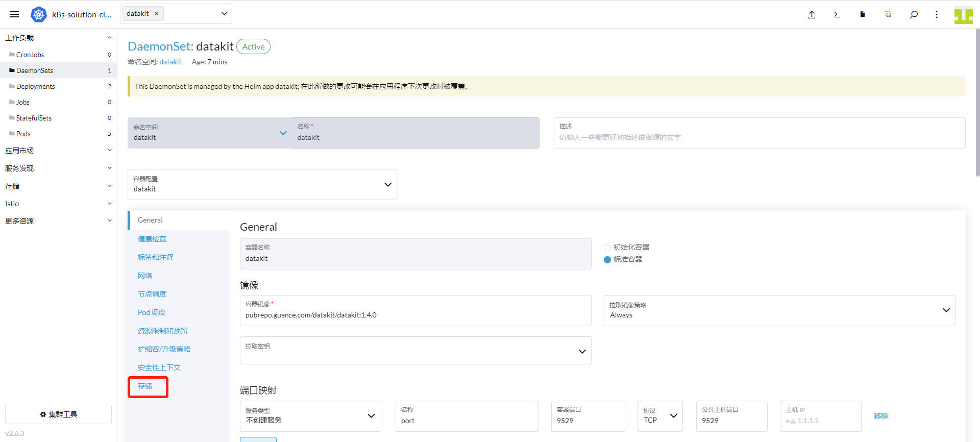
Task: Select the 初始化容器 radio option
Action: click(607, 247)
